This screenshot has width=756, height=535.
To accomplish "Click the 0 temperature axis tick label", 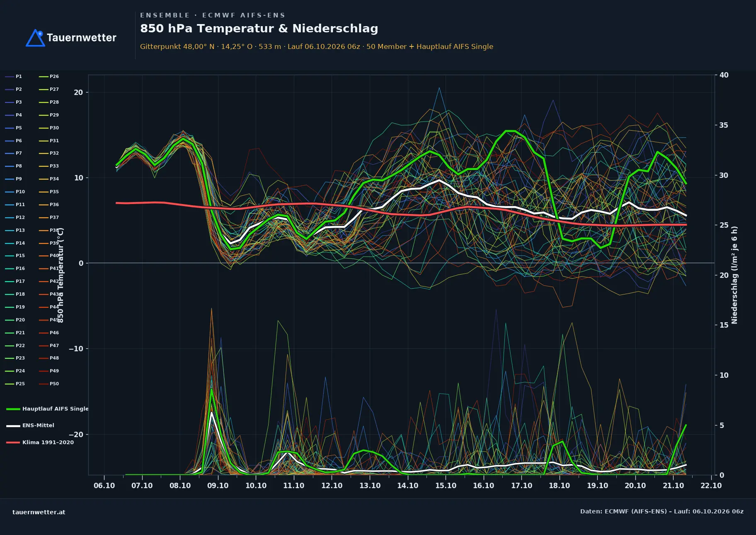I will pos(81,263).
